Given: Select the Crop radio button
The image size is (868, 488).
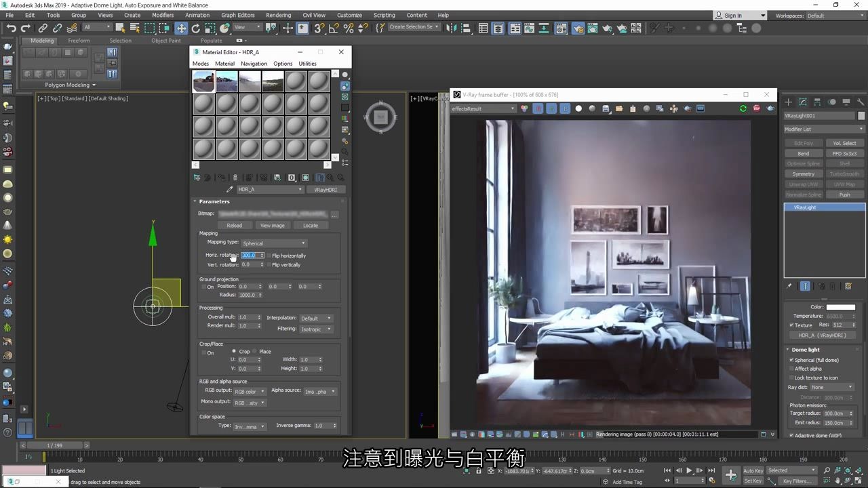Looking at the screenshot, I should [x=235, y=352].
